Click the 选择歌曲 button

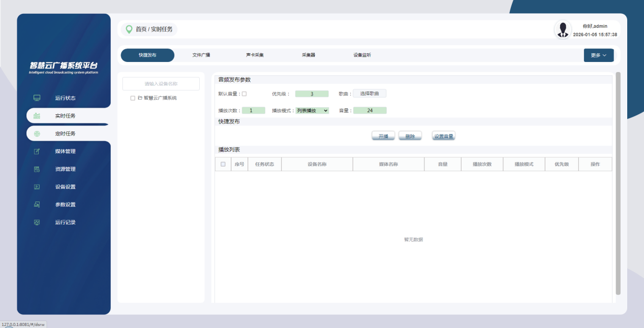click(x=370, y=94)
